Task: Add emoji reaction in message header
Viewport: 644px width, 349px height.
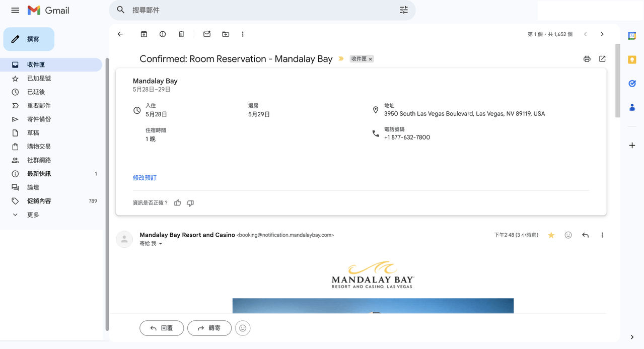Action: point(568,235)
